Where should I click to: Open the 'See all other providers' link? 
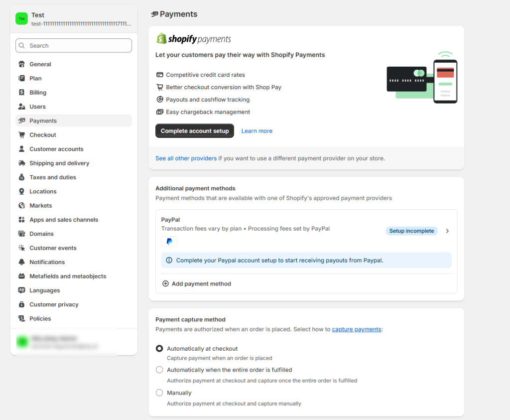(x=186, y=158)
